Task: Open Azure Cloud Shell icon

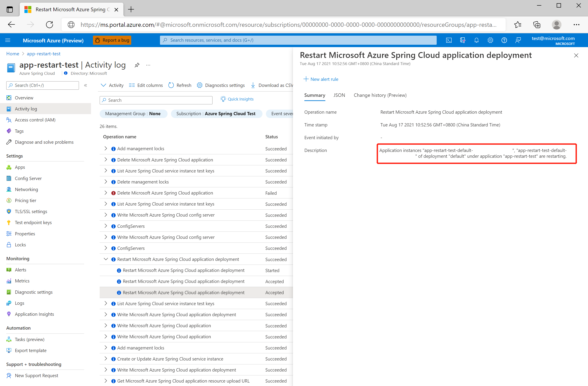Action: (449, 40)
